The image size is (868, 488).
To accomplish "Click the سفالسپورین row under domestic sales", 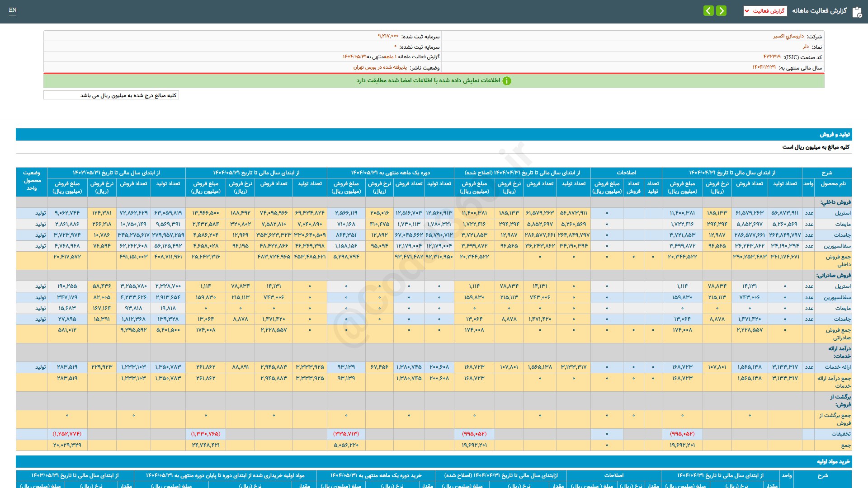I will pos(837,246).
